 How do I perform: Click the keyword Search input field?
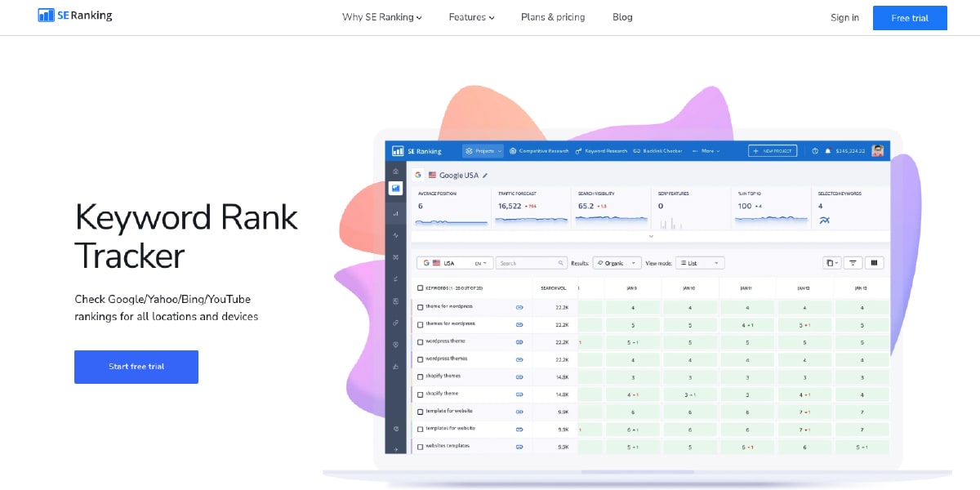532,263
